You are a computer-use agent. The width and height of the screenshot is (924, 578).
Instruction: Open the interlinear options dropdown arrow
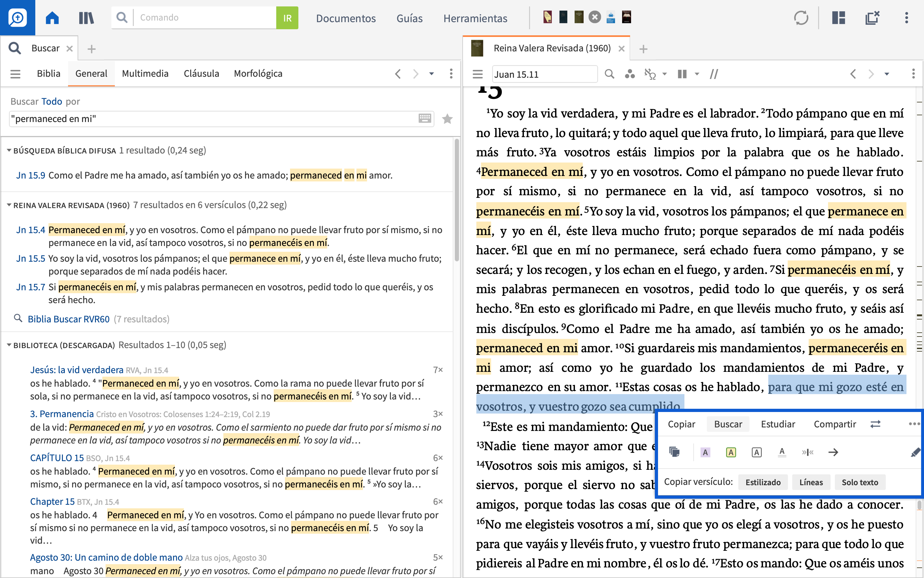coord(665,74)
